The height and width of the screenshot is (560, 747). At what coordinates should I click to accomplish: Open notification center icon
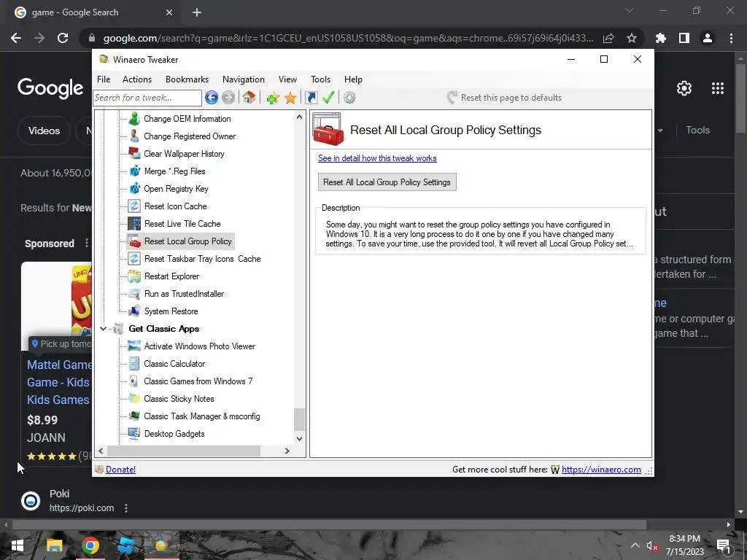[724, 545]
